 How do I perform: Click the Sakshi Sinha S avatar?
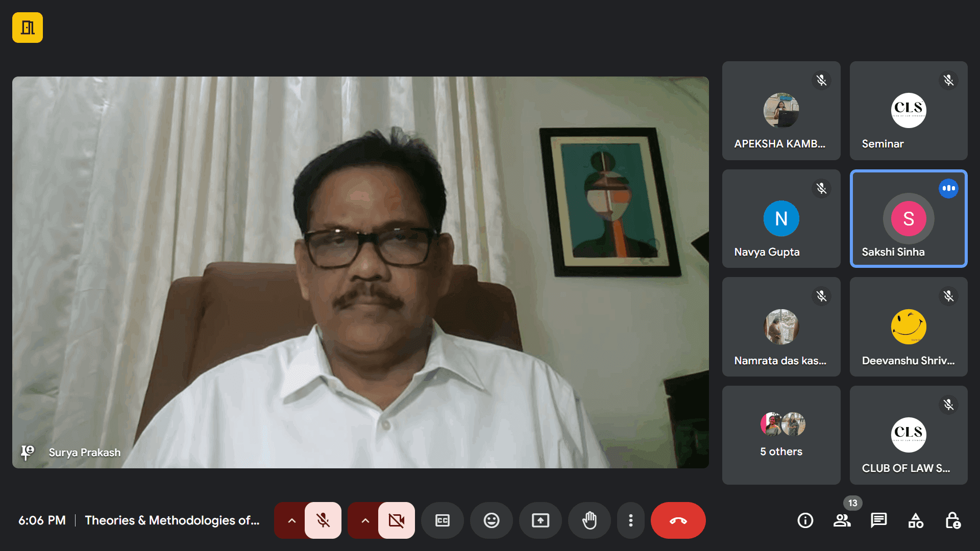(x=909, y=218)
